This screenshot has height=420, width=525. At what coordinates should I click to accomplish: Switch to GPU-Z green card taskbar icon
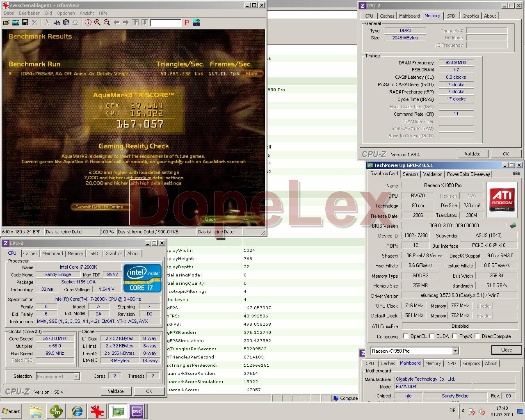click(x=118, y=411)
